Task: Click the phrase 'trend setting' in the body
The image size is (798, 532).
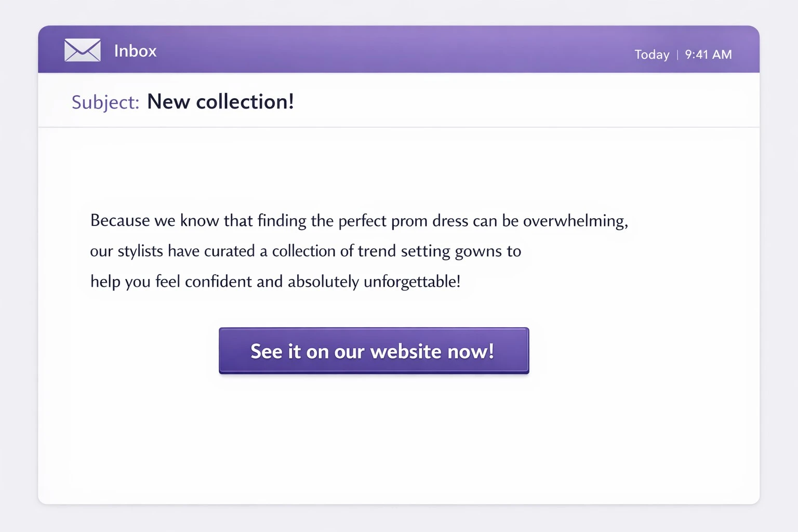Action: coord(404,251)
